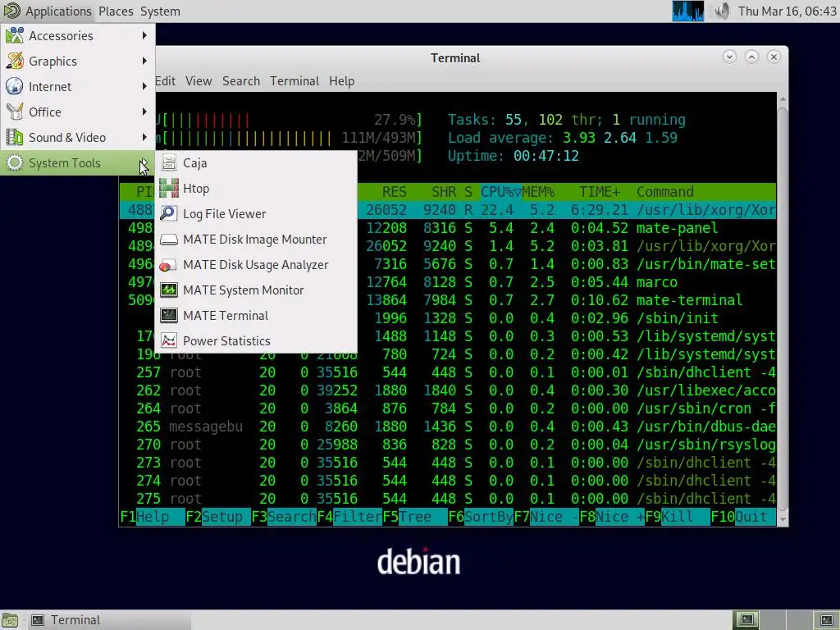Click F1 Help in htop footer
This screenshot has width=840, height=630.
[x=152, y=517]
